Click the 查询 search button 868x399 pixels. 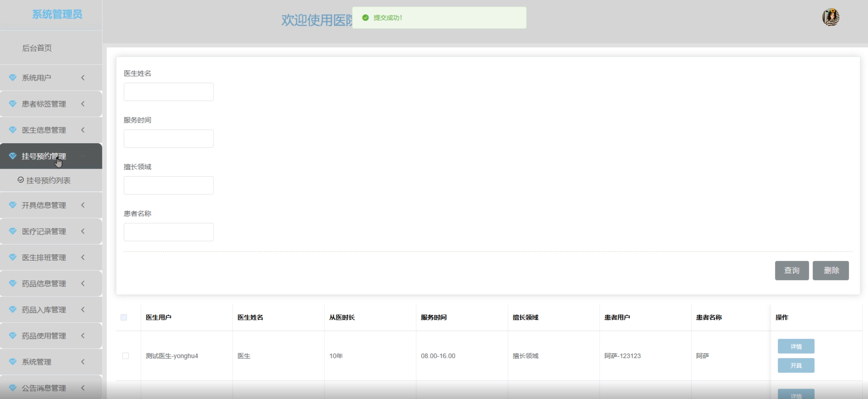[x=792, y=270]
